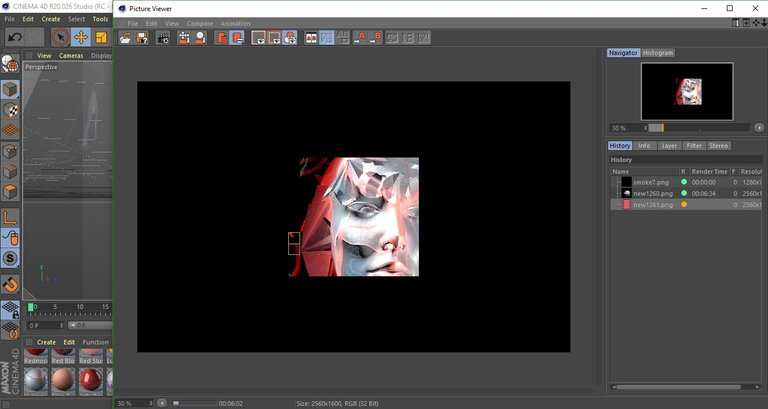The width and height of the screenshot is (768, 409).
Task: Click the AB difference icon
Action: 343,38
